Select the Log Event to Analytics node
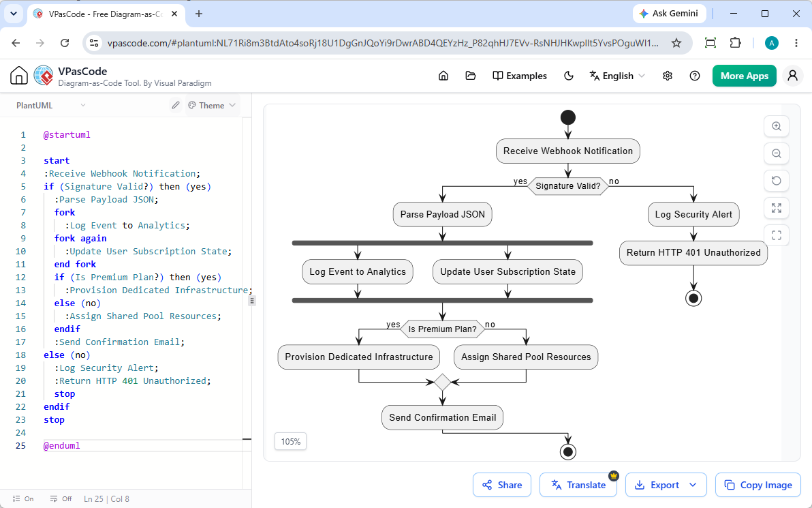The height and width of the screenshot is (508, 812). (x=358, y=271)
